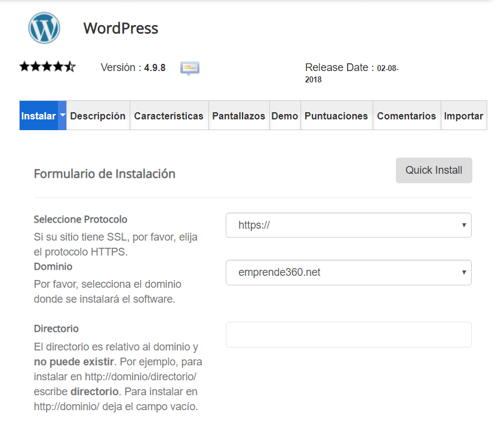Click the Formulario de Instalación heading
Viewport: 504px width, 437px height.
pyautogui.click(x=105, y=174)
